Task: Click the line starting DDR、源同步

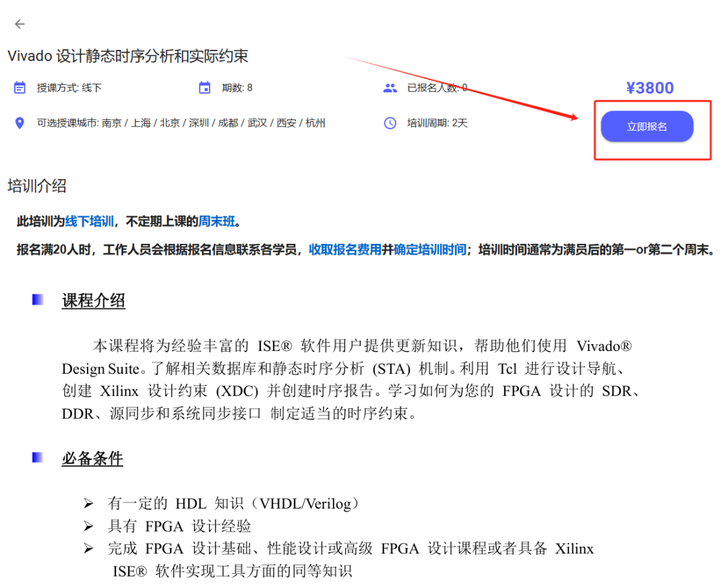Action: tap(239, 413)
